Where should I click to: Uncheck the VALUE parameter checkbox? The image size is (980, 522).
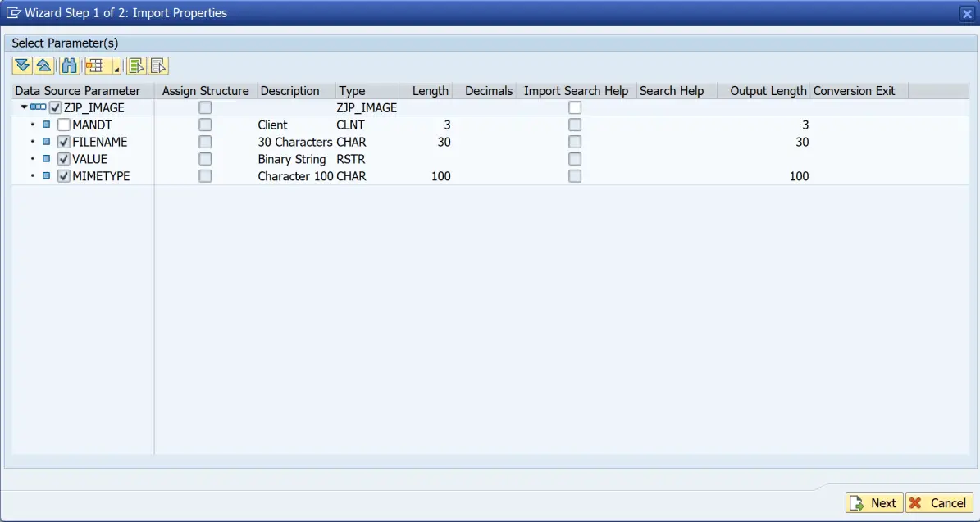coord(63,158)
